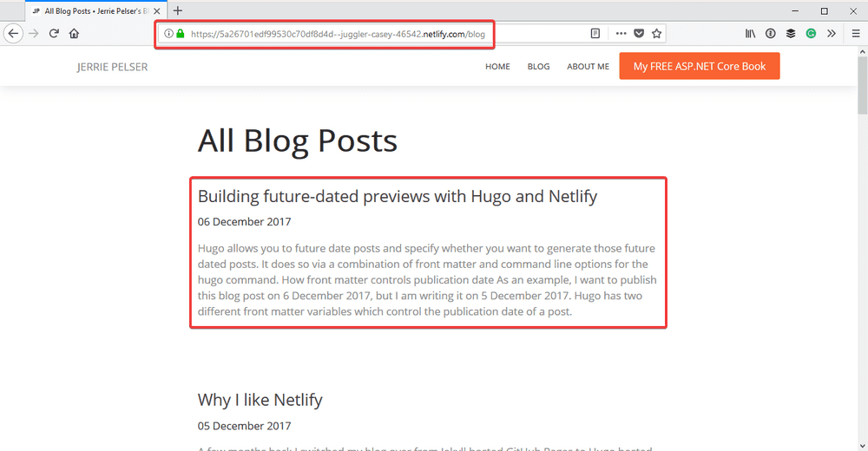Open Building future-dated previews post title

(x=398, y=197)
